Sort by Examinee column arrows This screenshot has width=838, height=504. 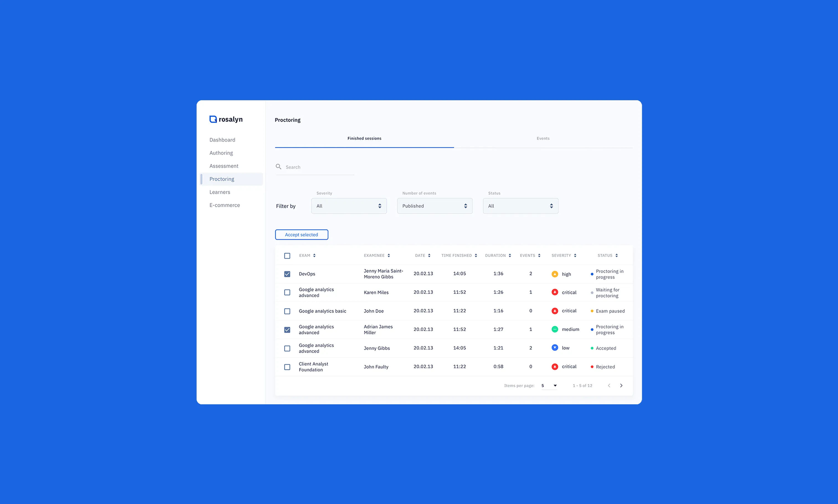[x=389, y=255]
